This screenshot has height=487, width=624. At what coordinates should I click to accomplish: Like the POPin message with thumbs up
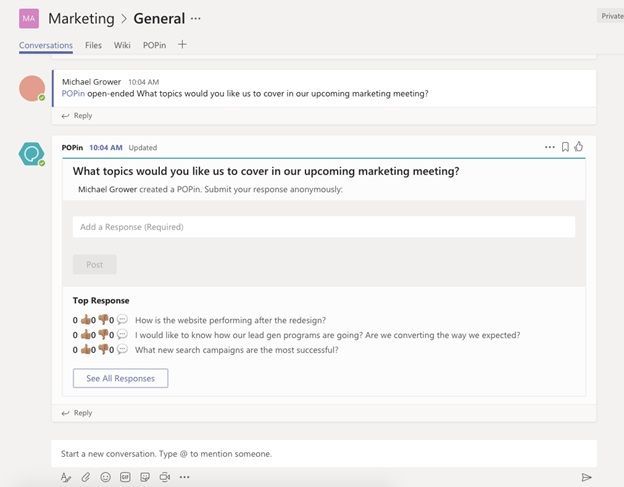(x=579, y=147)
